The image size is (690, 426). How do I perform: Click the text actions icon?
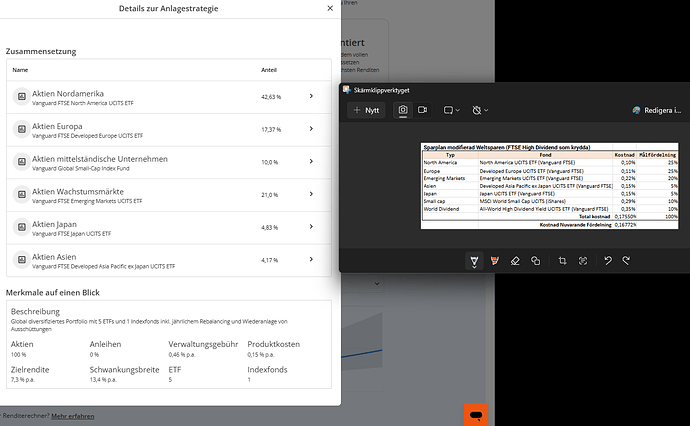tap(582, 260)
